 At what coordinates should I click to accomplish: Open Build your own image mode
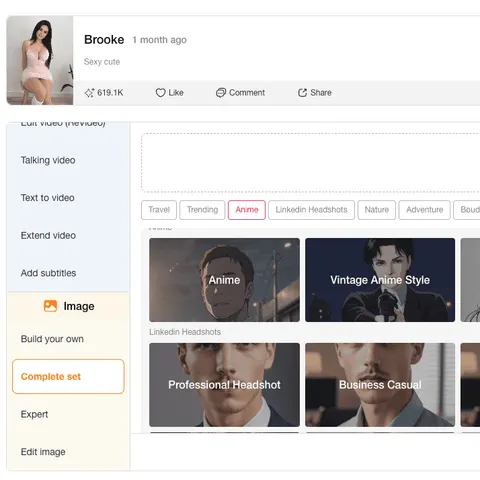[52, 339]
